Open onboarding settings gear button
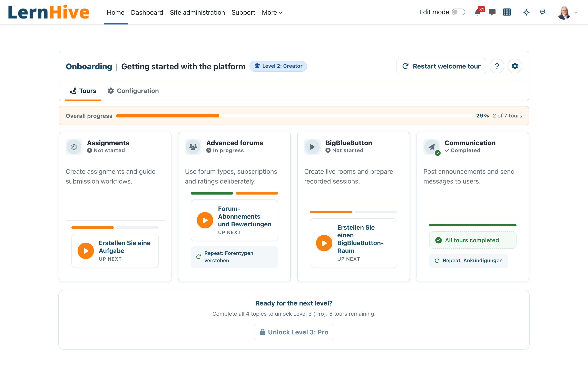This screenshot has height=385, width=588. click(x=515, y=66)
